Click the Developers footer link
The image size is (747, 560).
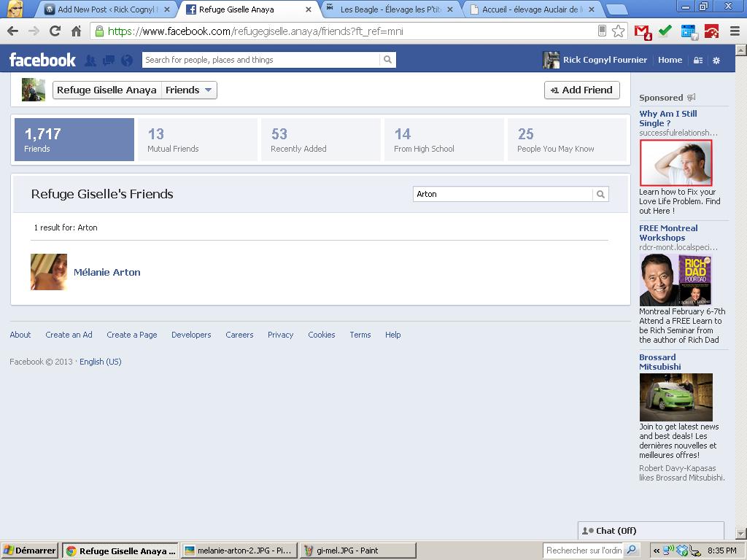(191, 335)
